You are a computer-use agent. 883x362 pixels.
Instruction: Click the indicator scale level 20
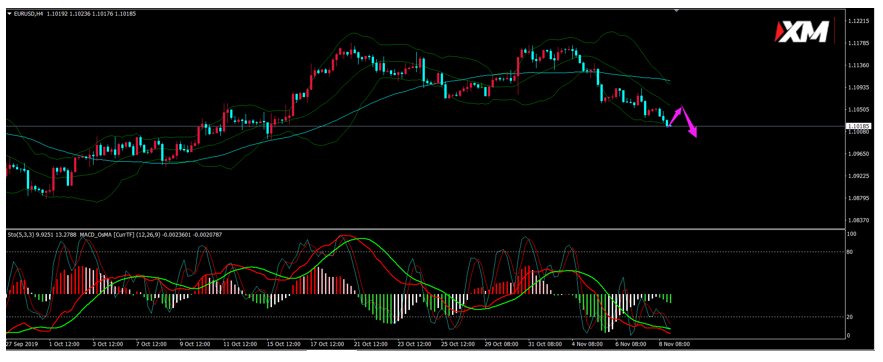[x=850, y=318]
